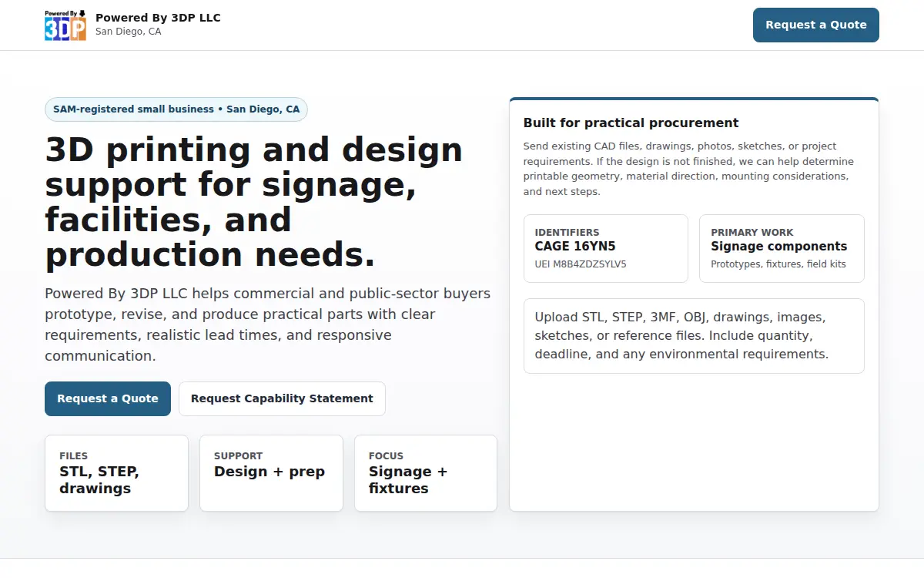Select the SUPPORT Design + prep card
This screenshot has height=578, width=924.
271,473
